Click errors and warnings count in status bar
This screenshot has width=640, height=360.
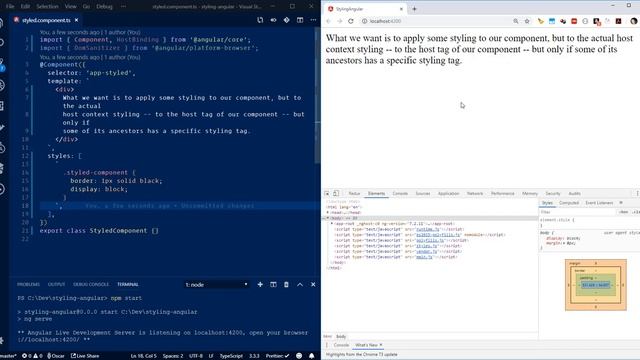[32, 356]
